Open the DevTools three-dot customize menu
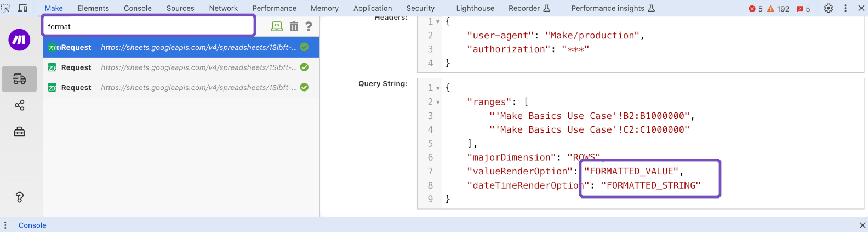The height and width of the screenshot is (232, 868). [x=846, y=8]
